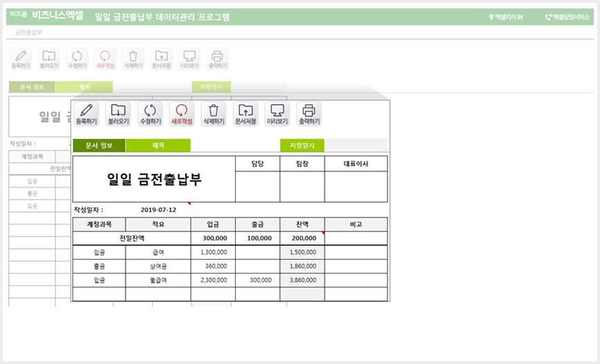Click the 대표이사 approval header cell
This screenshot has height=364, width=600.
(x=356, y=164)
